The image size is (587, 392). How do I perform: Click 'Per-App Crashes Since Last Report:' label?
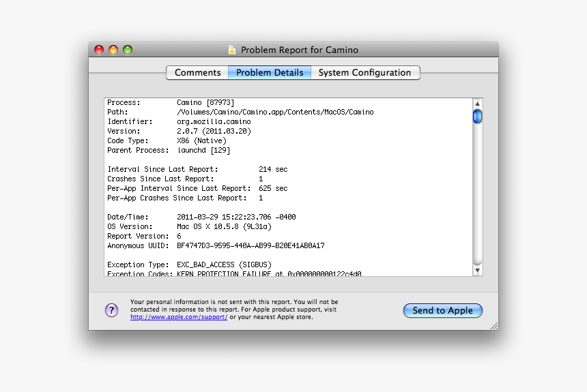pos(177,198)
